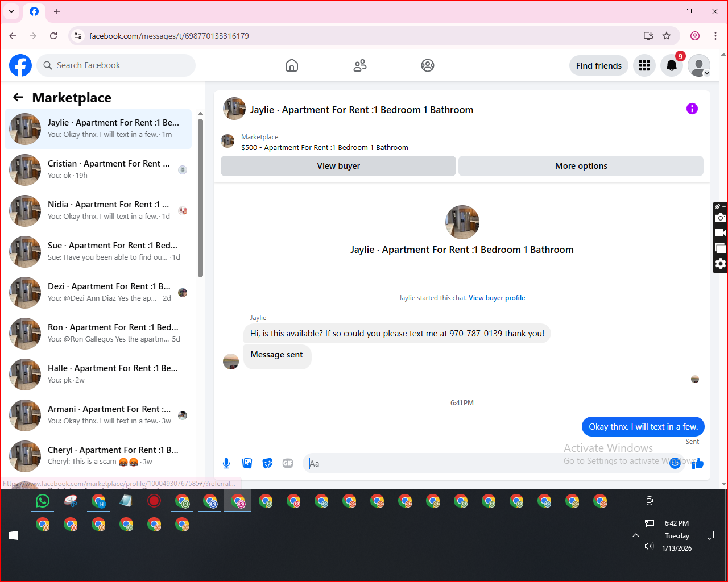
Task: Open the Cristian apartment conversation
Action: click(98, 170)
